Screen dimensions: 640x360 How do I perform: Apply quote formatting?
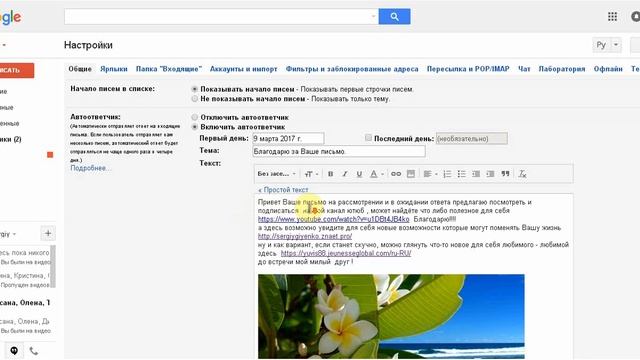[505, 174]
